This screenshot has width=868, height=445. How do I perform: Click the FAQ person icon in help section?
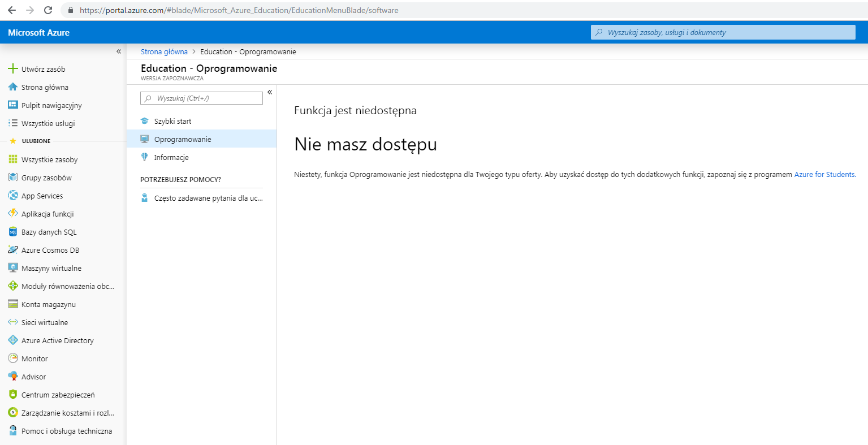click(145, 198)
